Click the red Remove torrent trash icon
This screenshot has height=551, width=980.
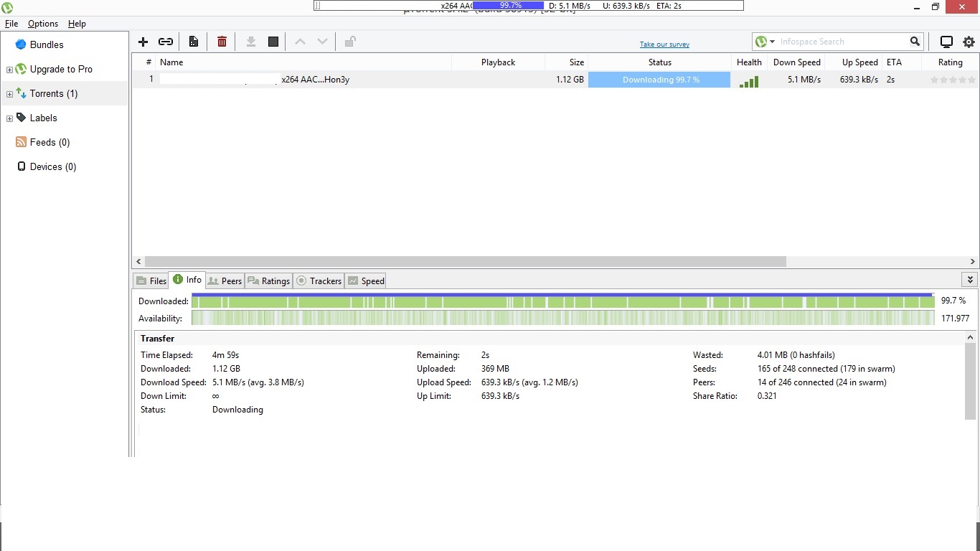[x=222, y=42]
